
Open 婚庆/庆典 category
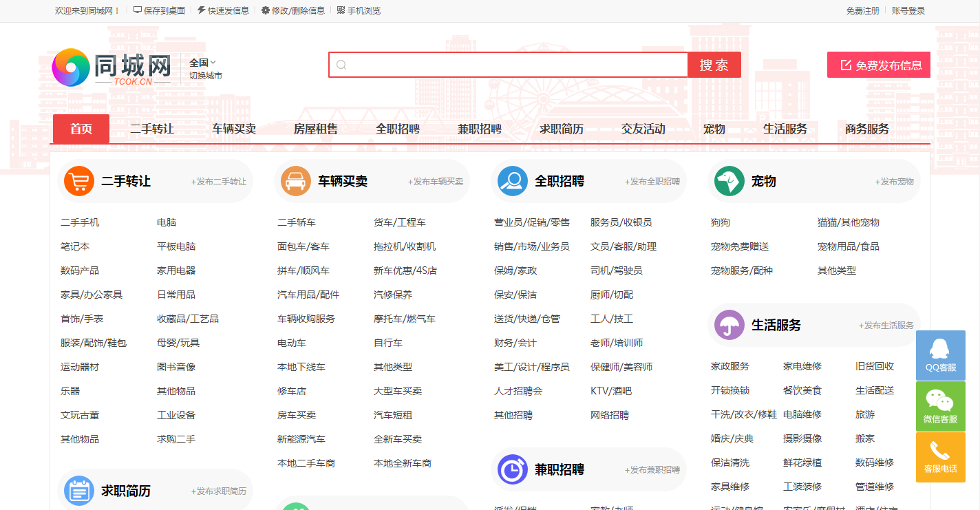(x=732, y=438)
